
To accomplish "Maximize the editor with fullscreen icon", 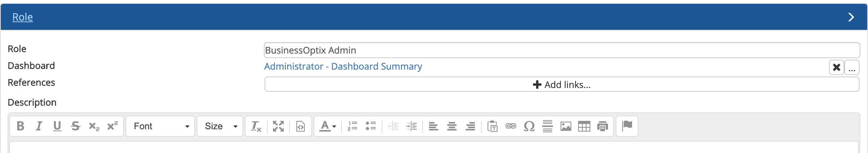I will click(278, 126).
